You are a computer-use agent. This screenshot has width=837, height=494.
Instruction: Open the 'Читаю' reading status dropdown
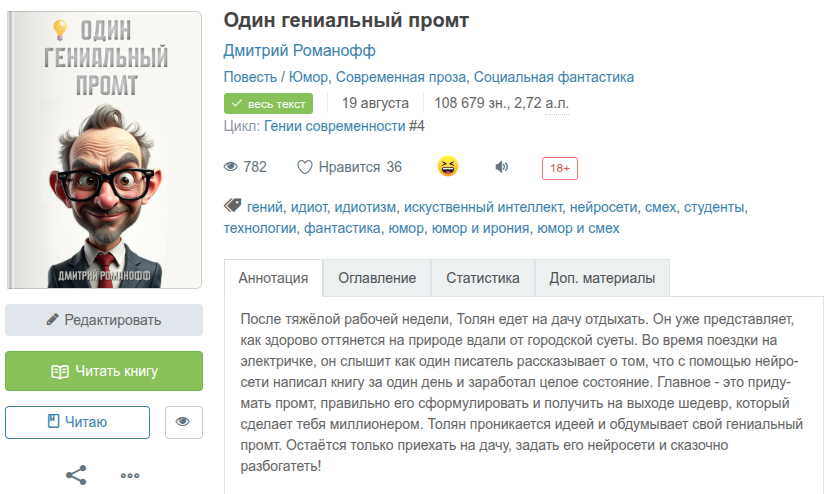tap(78, 422)
